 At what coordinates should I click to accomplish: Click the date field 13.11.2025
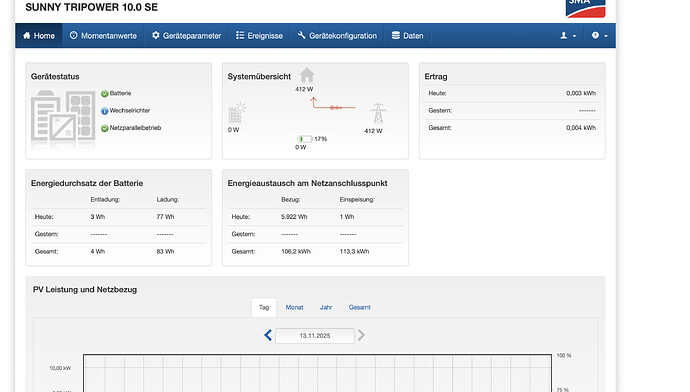click(x=315, y=336)
